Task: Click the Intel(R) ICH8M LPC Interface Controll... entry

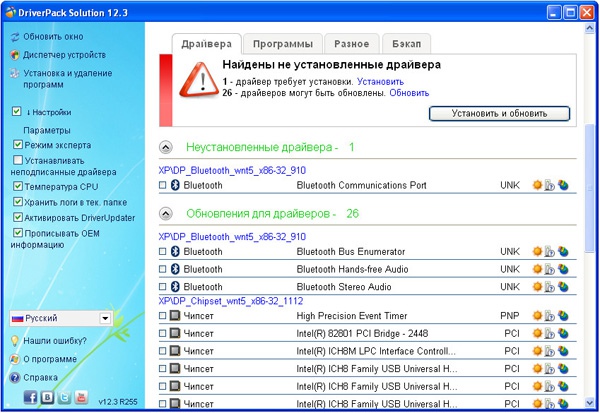Action: pos(376,351)
